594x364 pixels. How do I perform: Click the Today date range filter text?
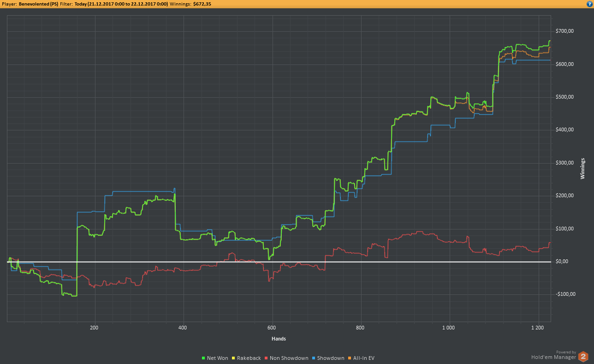tap(121, 4)
